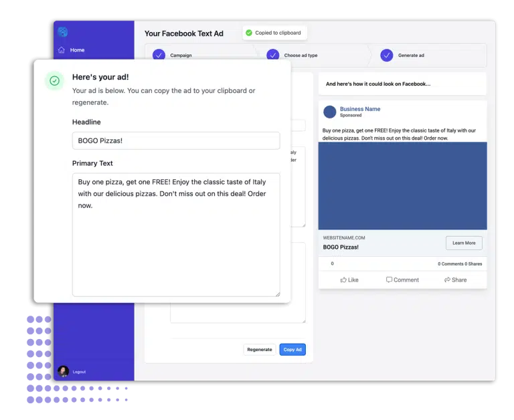Click the Choose ad type checkmark icon
Image resolution: width=514 pixels, height=420 pixels.
(272, 55)
